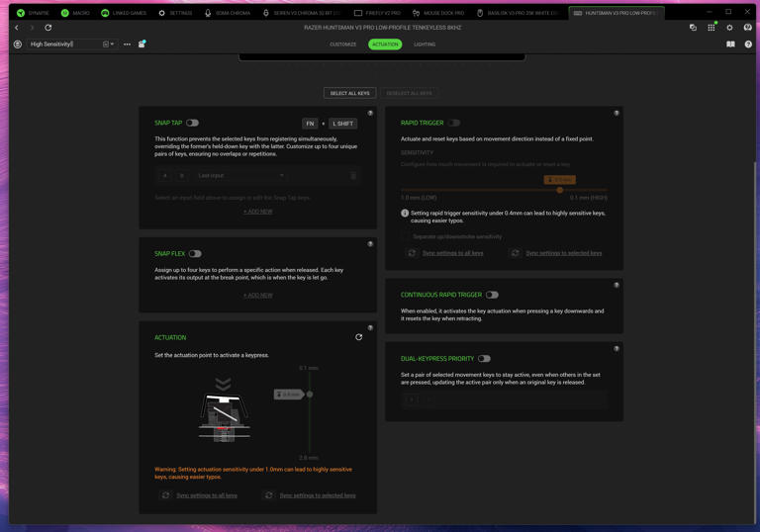Enable the Rapid Trigger toggle
The width and height of the screenshot is (760, 532).
(454, 123)
